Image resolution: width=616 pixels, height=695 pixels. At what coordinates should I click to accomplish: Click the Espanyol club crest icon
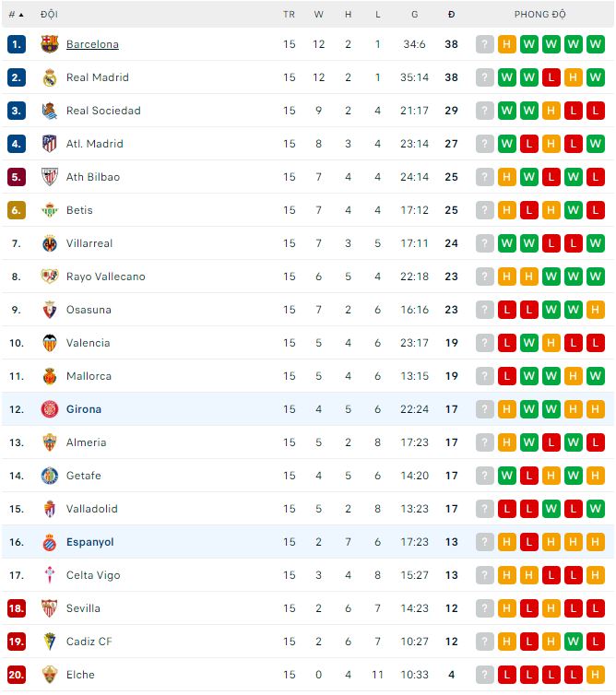(x=49, y=542)
